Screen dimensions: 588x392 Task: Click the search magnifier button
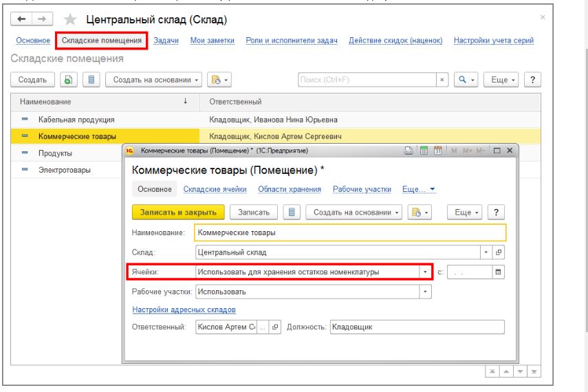click(467, 80)
